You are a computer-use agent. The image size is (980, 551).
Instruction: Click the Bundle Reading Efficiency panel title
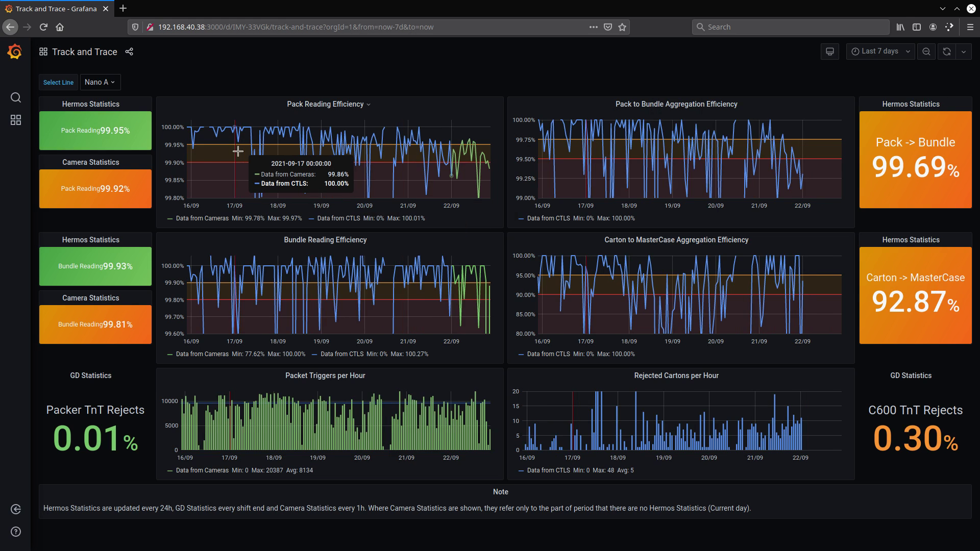point(325,240)
